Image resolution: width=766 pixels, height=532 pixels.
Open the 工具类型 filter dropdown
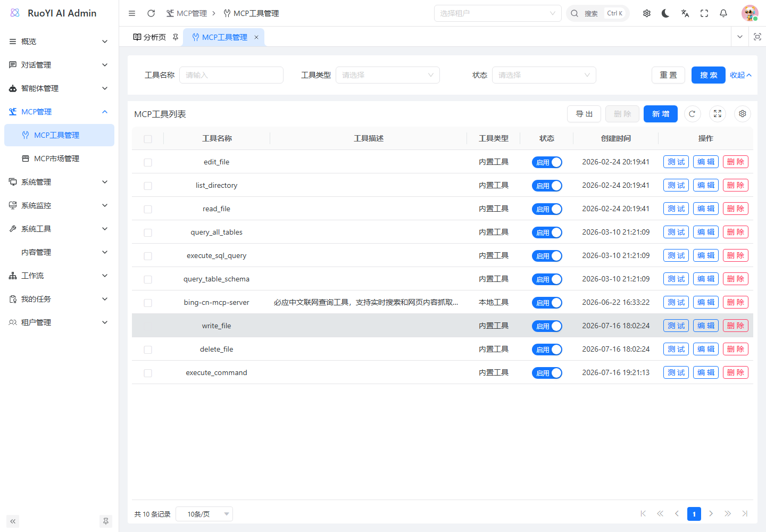[388, 75]
